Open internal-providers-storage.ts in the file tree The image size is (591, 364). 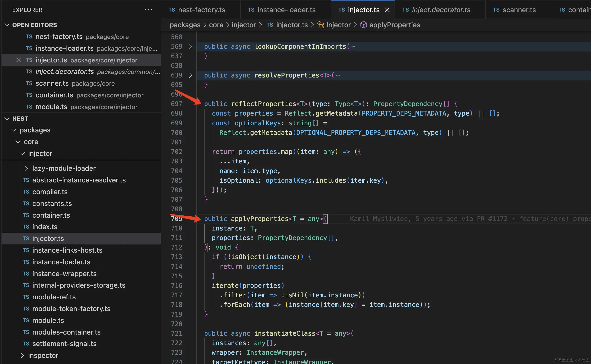click(81, 285)
